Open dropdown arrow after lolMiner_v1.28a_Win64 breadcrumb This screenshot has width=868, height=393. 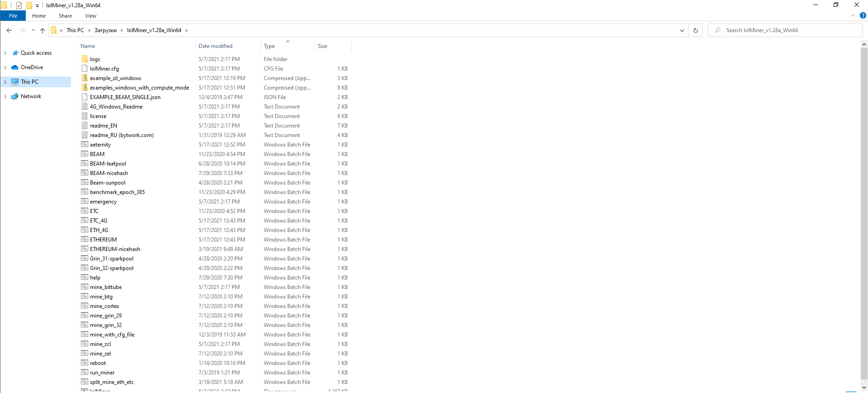(186, 30)
